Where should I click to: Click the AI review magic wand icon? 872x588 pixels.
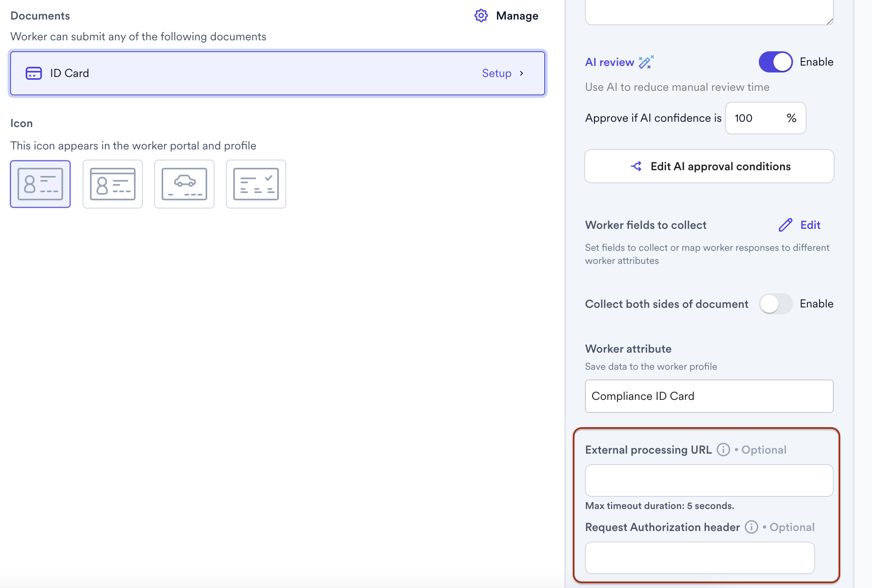click(646, 62)
